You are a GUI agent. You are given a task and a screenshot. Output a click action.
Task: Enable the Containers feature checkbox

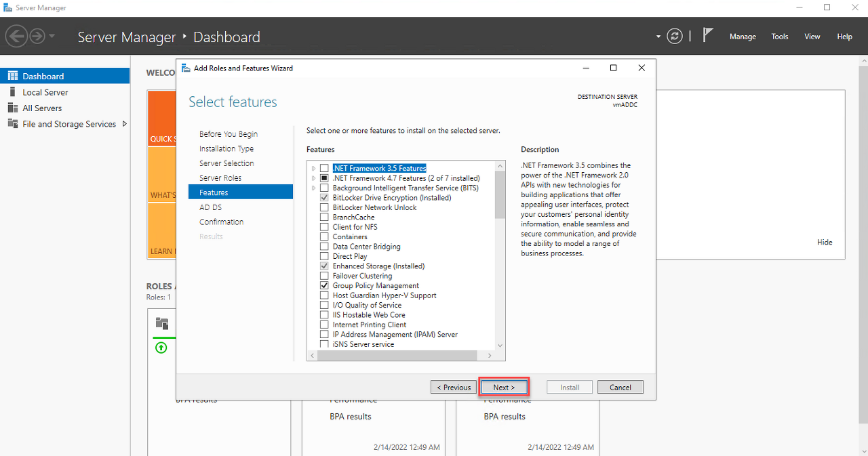324,236
